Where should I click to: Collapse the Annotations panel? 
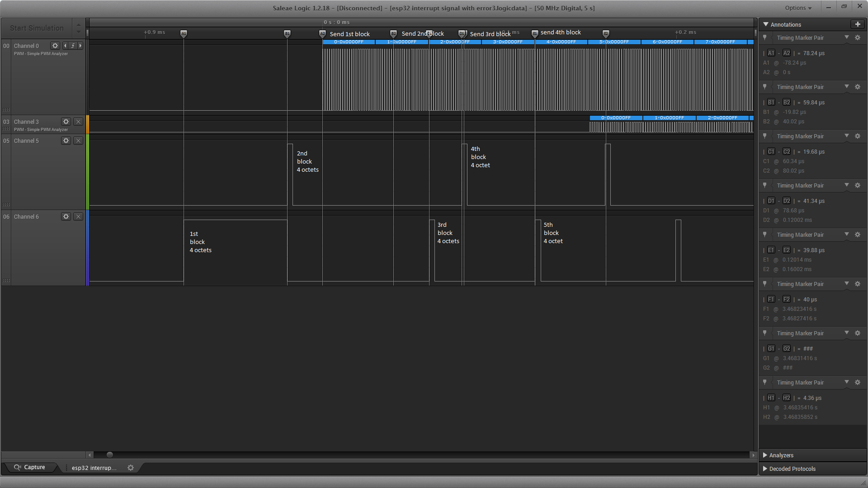(766, 24)
